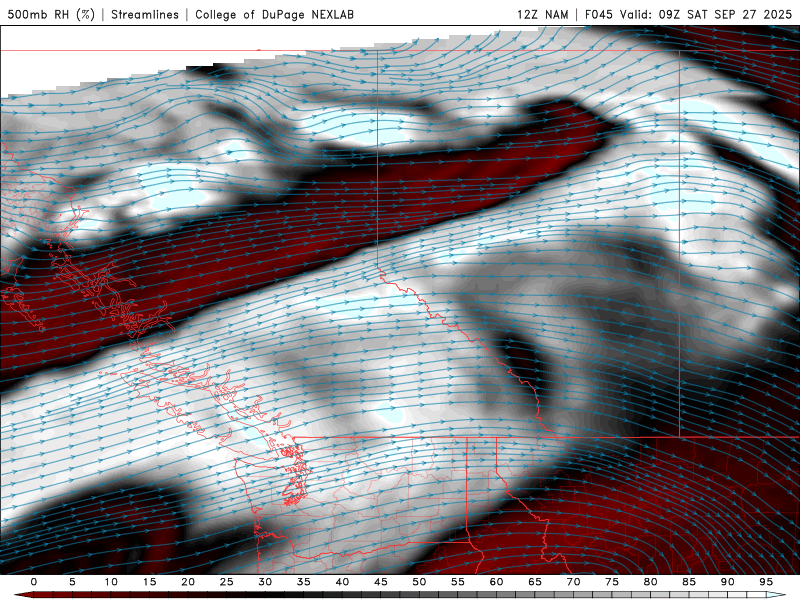Click the colorbar tick label 95
The width and height of the screenshot is (800, 600).
coord(765,582)
